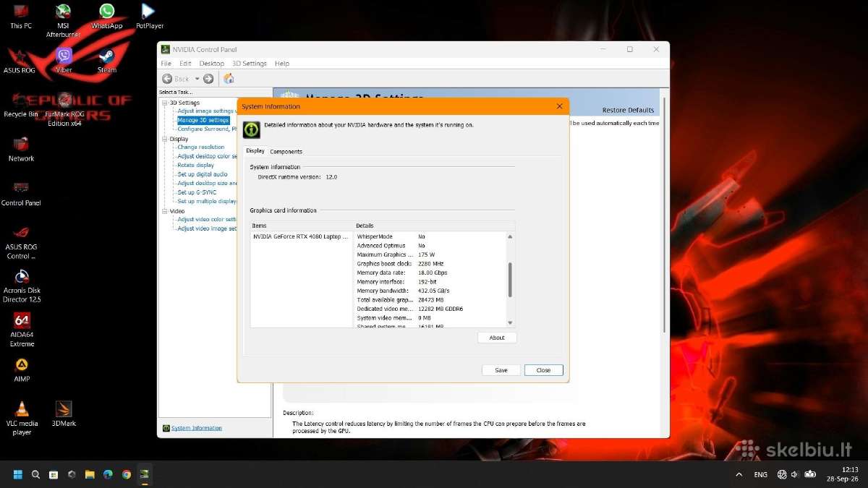Select Change resolution in task tree
The image size is (868, 488).
(x=201, y=147)
